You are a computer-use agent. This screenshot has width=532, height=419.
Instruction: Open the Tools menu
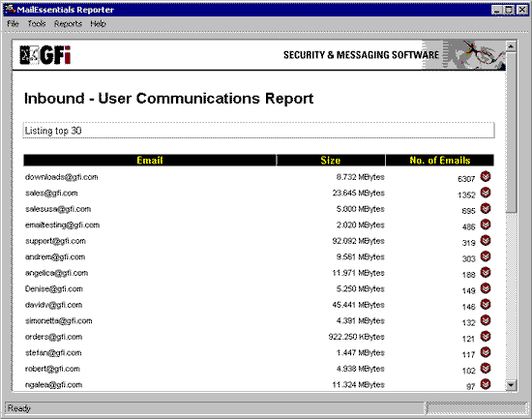[37, 23]
